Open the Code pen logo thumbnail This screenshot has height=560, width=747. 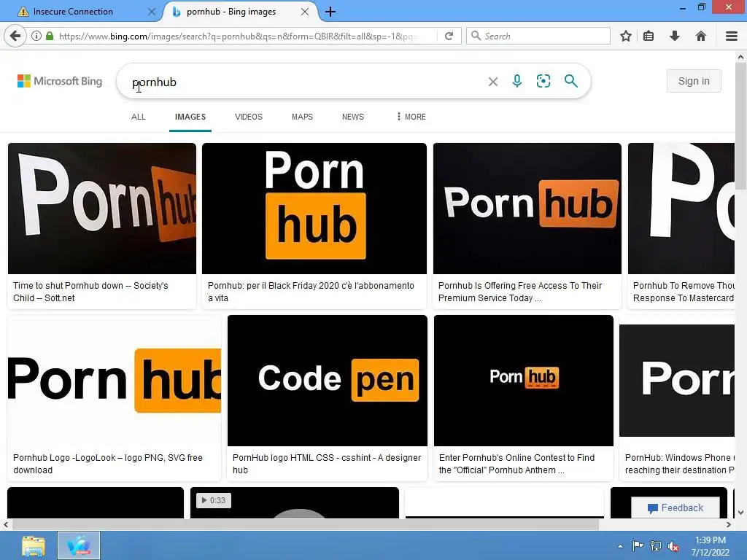(x=328, y=381)
